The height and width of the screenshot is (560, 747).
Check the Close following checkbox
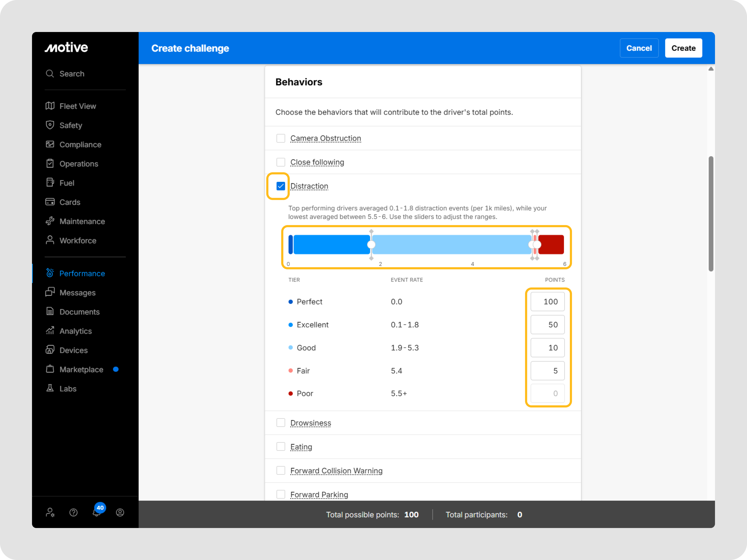(281, 162)
